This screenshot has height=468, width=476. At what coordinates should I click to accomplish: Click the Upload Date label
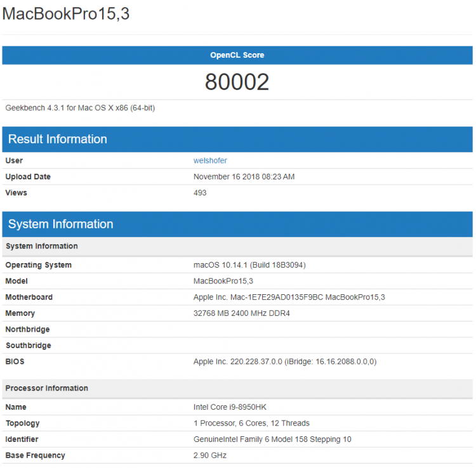coord(28,176)
